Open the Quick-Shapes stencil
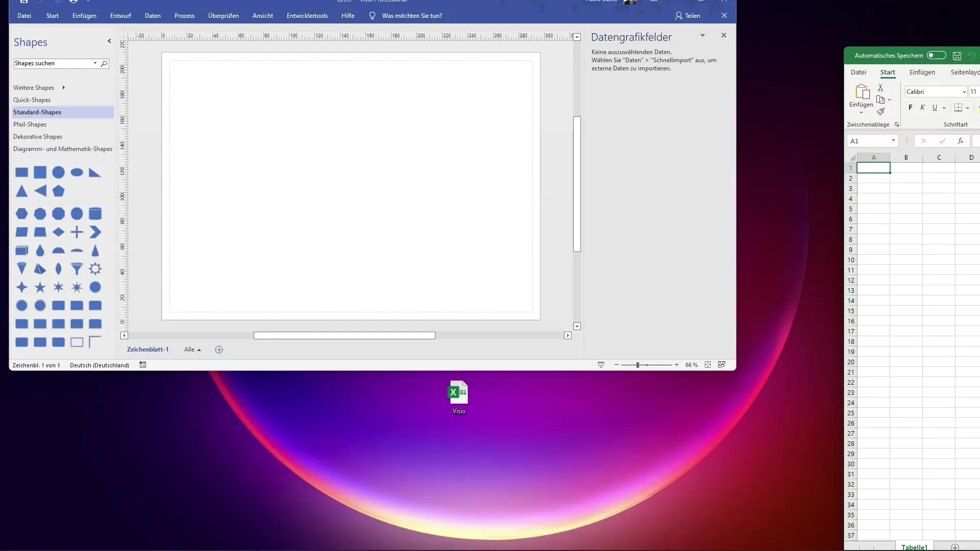The image size is (980, 551). [x=32, y=100]
